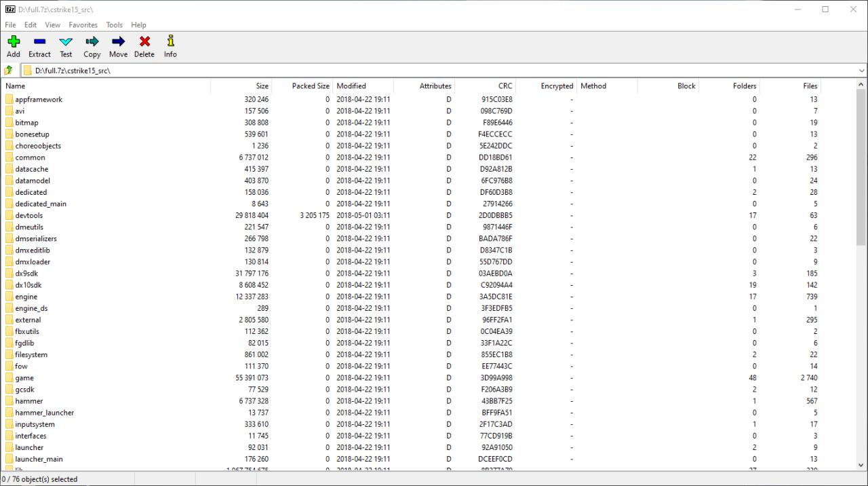Viewport: 868px width, 486px height.
Task: Click the Extract toolbar icon
Action: 39,42
